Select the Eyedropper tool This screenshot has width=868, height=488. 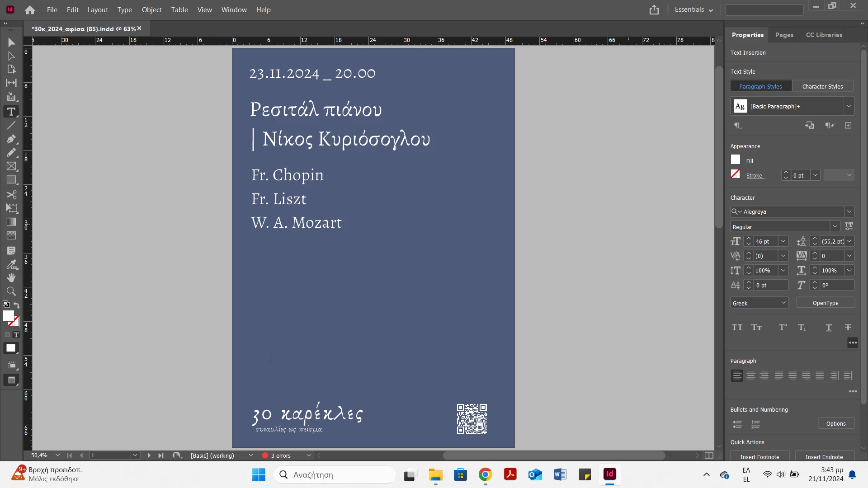(11, 264)
